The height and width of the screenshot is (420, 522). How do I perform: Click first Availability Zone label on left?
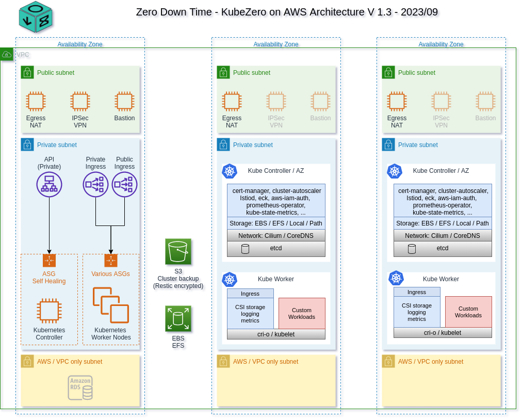(80, 44)
